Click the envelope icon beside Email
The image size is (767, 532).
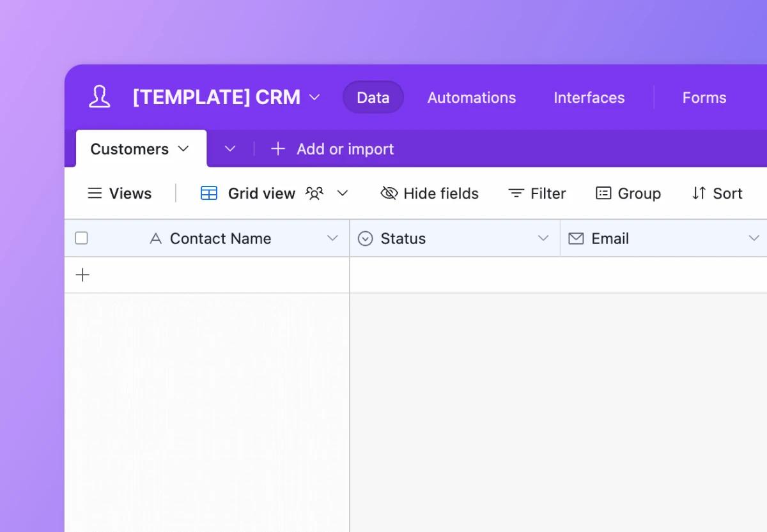[x=576, y=238]
